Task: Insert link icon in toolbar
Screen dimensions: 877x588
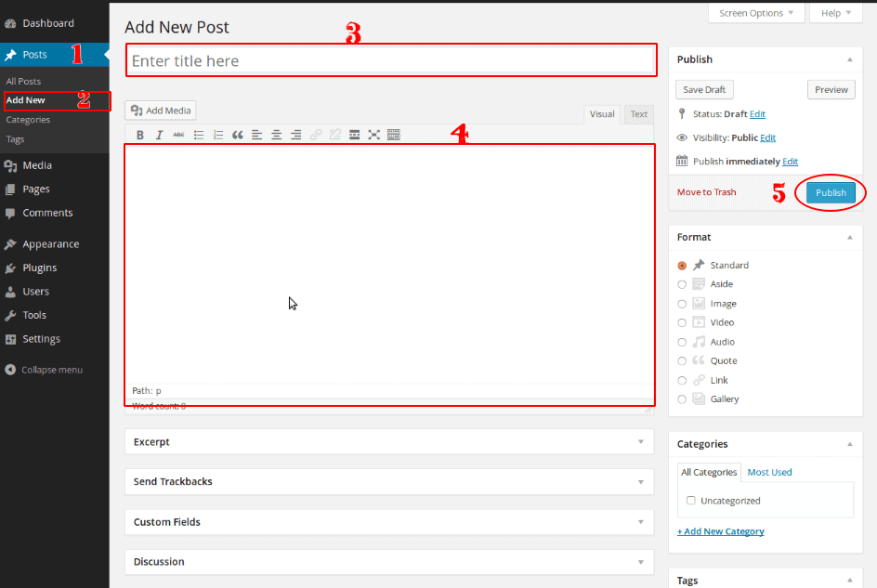Action: click(x=316, y=135)
